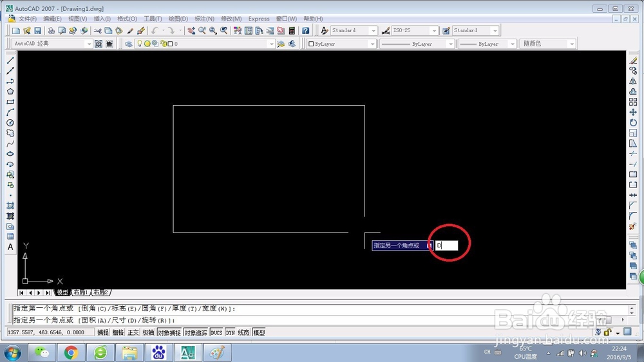
Task: Select the Hatch tool
Action: [10, 205]
